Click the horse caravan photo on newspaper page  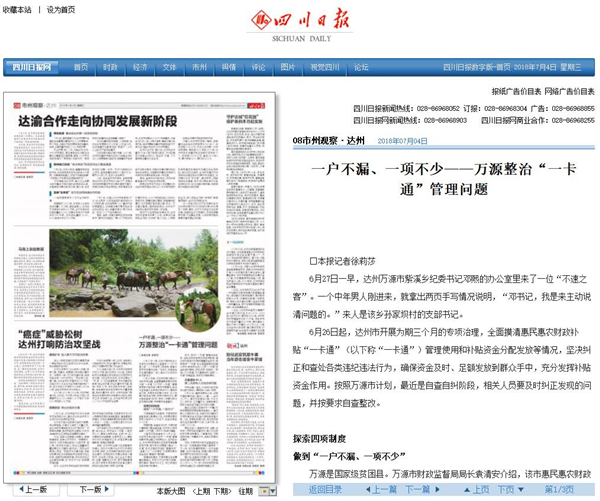(x=134, y=273)
